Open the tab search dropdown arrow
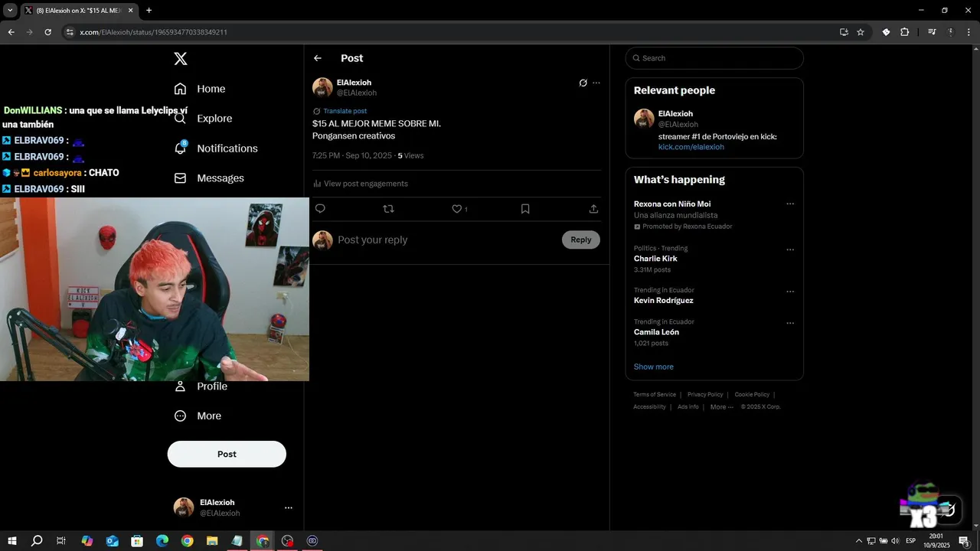Viewport: 980px width, 551px height. [x=10, y=11]
